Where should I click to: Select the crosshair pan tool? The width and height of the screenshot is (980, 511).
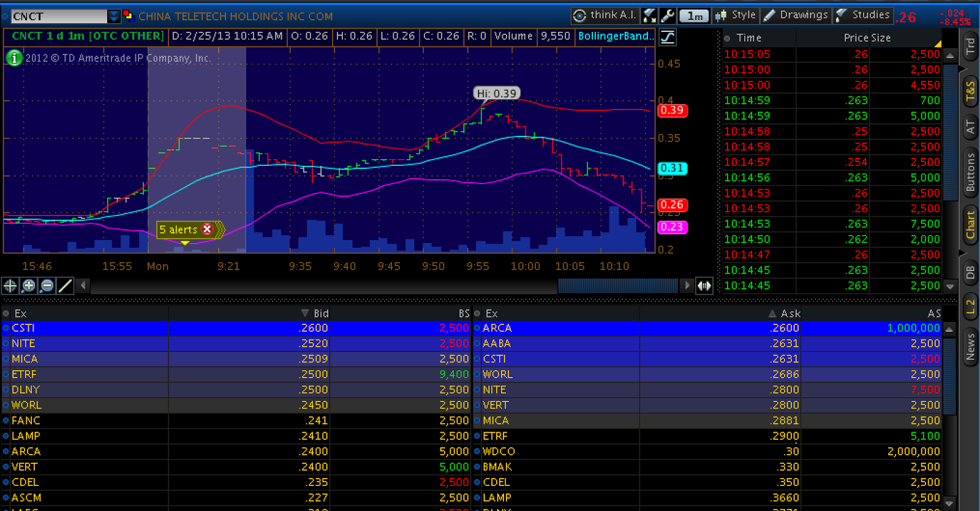tap(10, 285)
